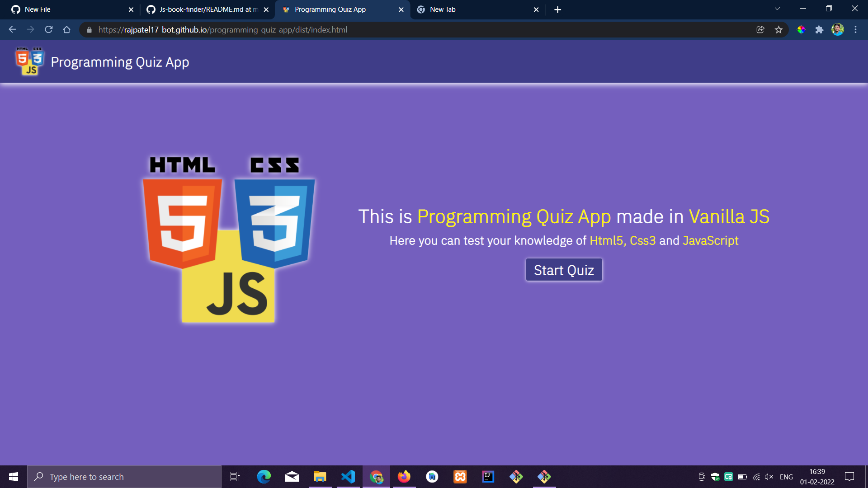This screenshot has width=868, height=488.
Task: Open IntelliJ IDEA from the taskbar
Action: (x=488, y=476)
